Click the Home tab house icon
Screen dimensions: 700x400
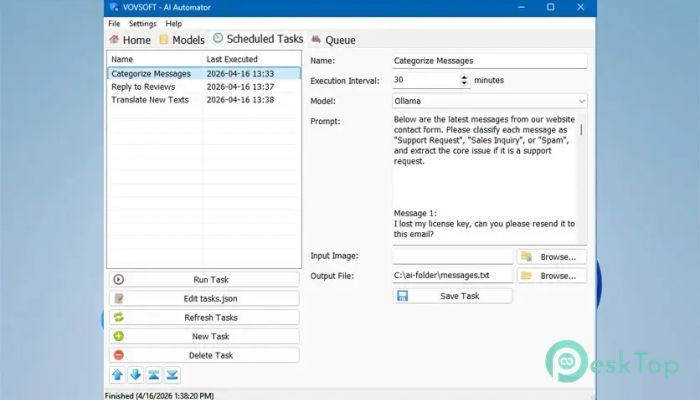pos(114,39)
